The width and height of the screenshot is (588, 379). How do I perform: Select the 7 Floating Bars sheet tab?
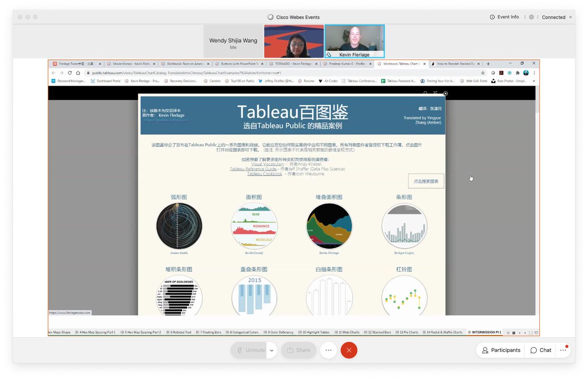(x=208, y=332)
